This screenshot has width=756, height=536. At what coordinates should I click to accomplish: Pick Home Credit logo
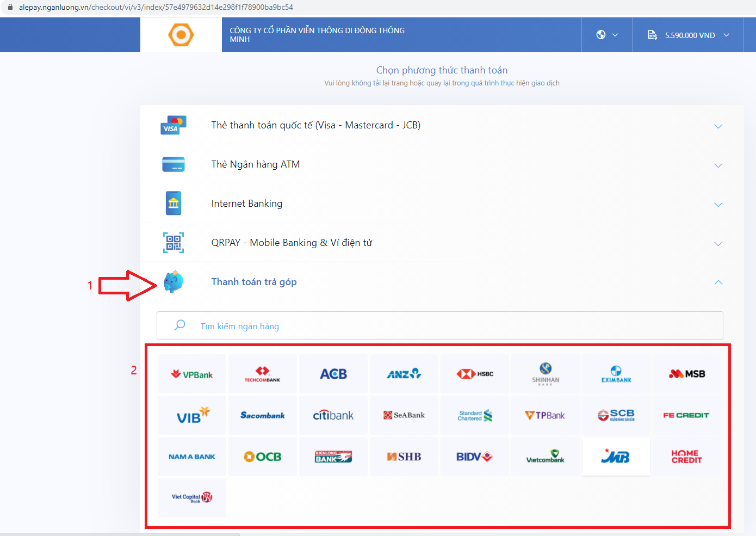pyautogui.click(x=687, y=457)
